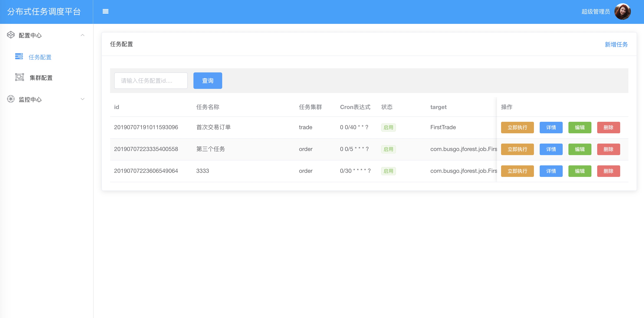Screen dimensions: 644x318
Task: Open 详情 for 第三个任务 row
Action: [551, 149]
